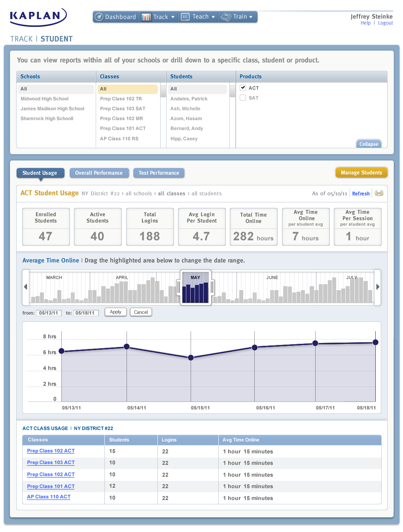Select student Ash, Michelle

pos(185,109)
